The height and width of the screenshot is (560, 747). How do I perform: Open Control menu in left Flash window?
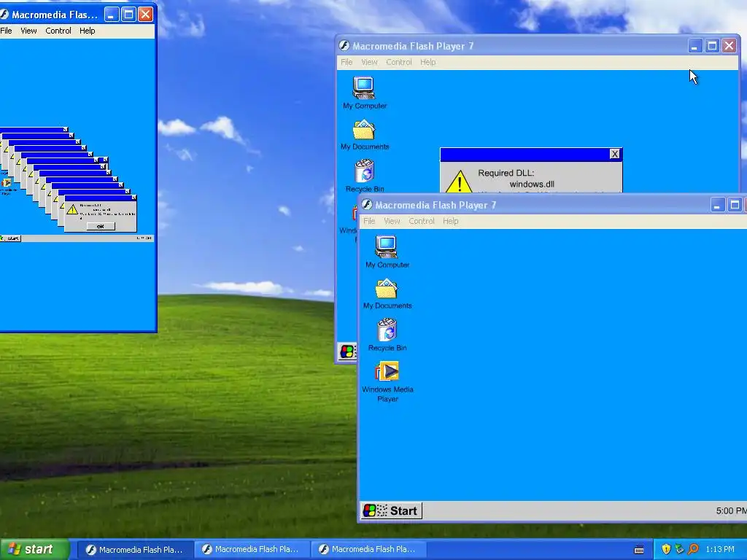pos(58,31)
